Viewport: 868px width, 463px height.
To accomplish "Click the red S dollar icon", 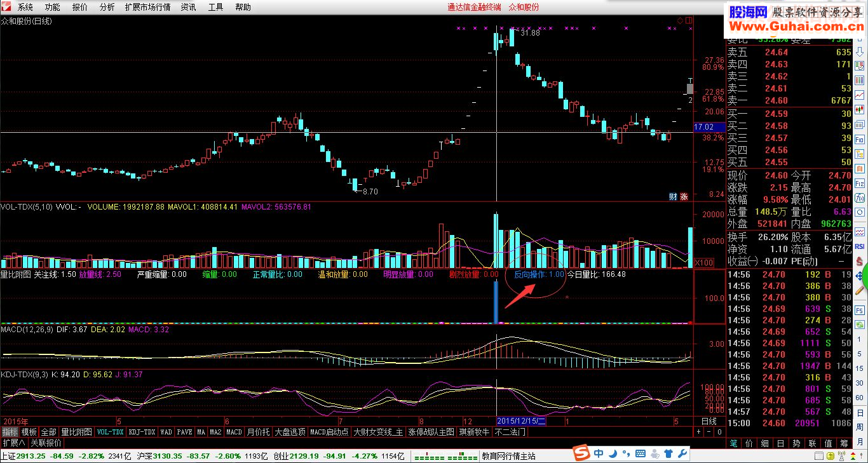I will click(859, 261).
